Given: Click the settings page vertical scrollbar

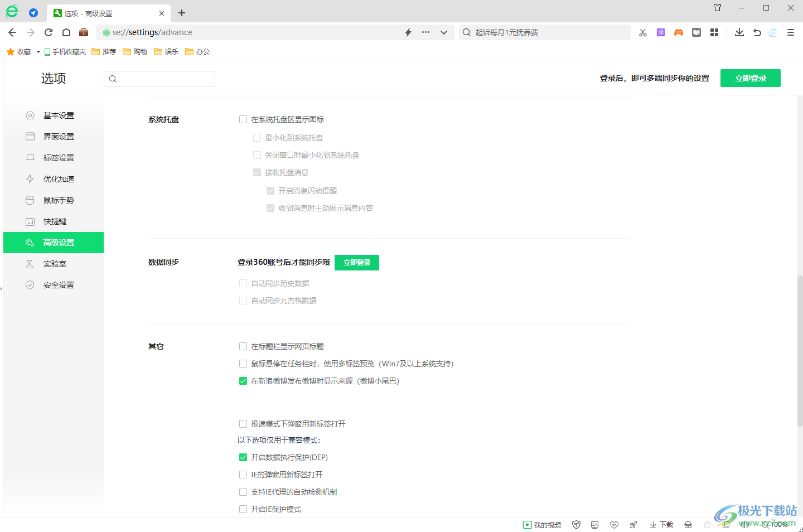Looking at the screenshot, I should coord(800,351).
